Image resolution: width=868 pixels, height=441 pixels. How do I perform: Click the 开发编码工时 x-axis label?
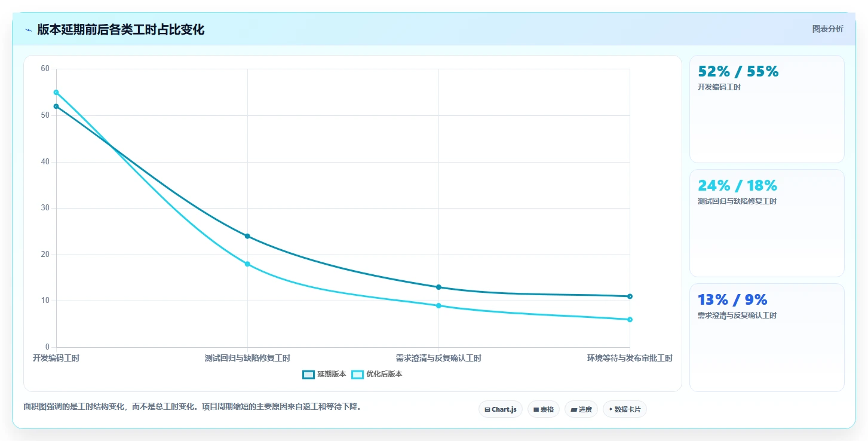[56, 359]
